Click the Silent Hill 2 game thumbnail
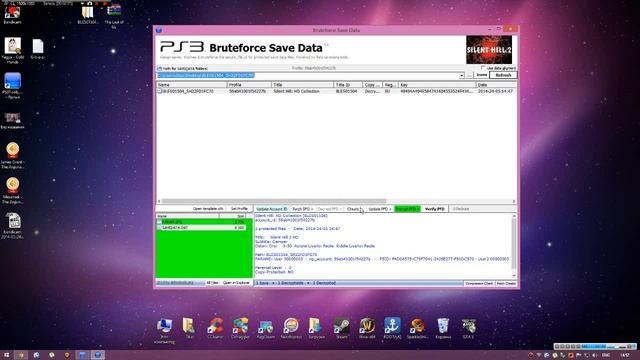 click(x=489, y=49)
